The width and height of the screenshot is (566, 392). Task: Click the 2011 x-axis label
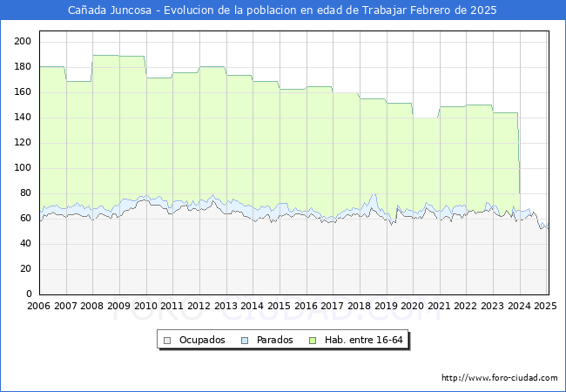click(x=172, y=306)
